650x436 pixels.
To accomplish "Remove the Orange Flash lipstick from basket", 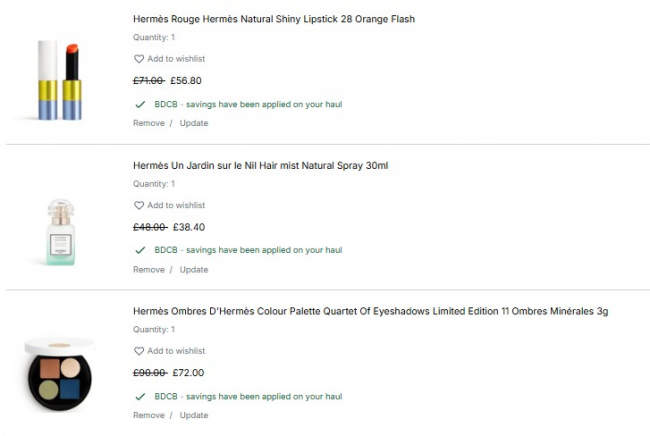I will click(149, 123).
